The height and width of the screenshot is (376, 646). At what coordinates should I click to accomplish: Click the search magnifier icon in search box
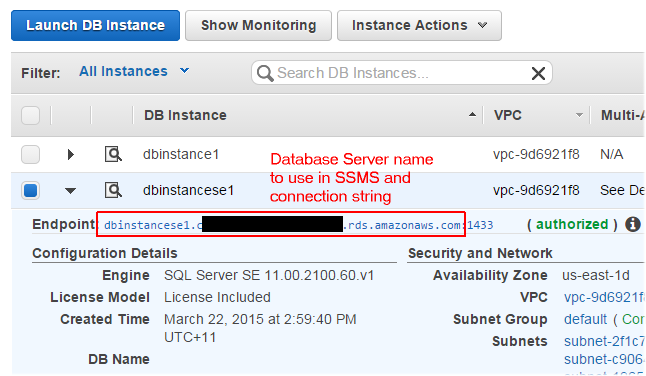point(265,74)
